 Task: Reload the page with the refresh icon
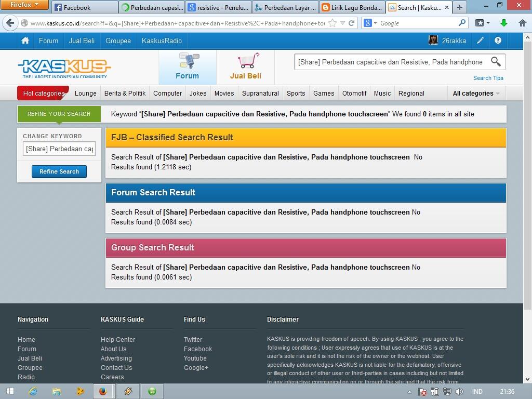tap(352, 23)
